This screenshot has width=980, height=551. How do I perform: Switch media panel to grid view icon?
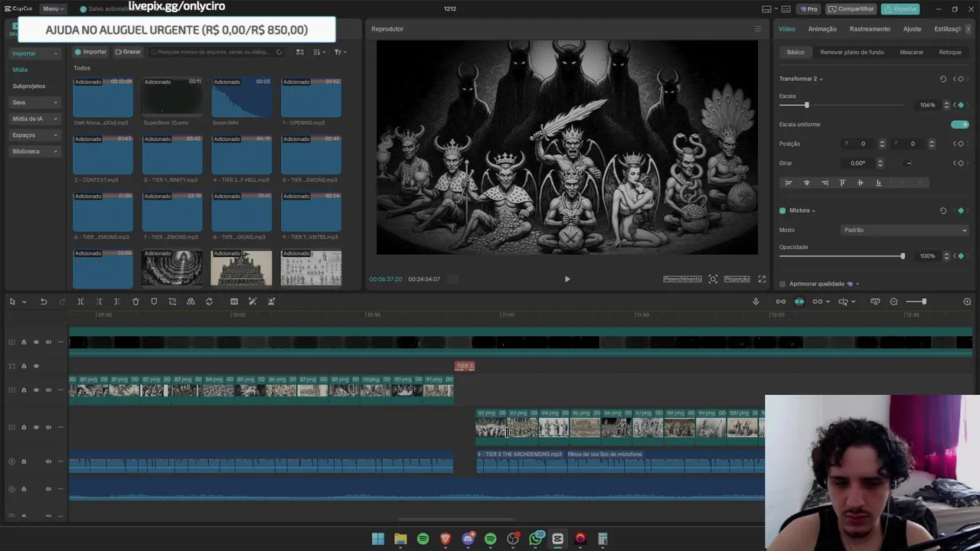(x=300, y=52)
